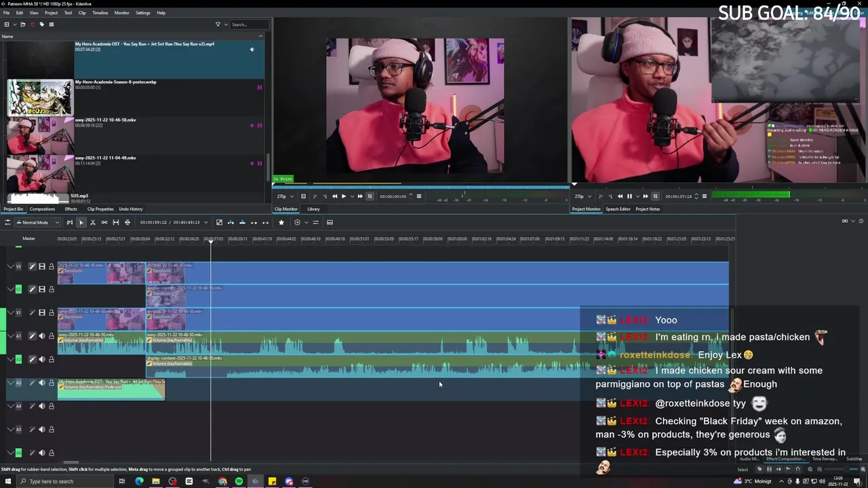Click the Master button above the tracks
The image size is (868, 488).
[28, 239]
